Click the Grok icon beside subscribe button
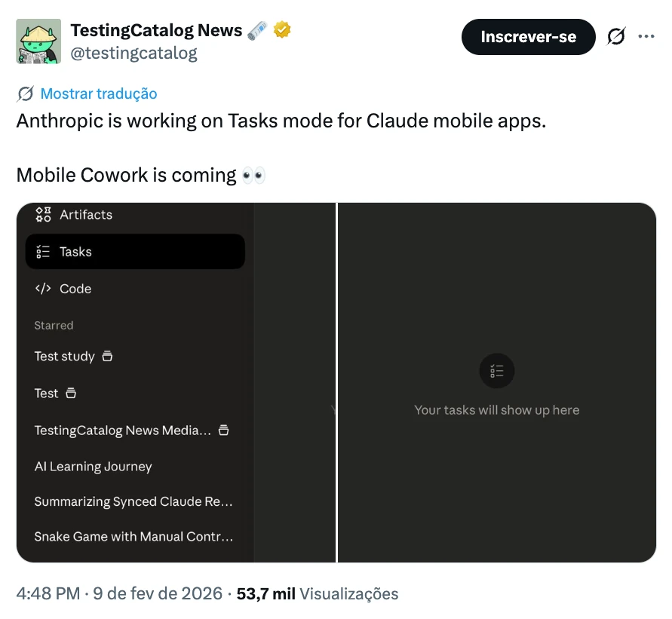672x619 pixels. (616, 36)
